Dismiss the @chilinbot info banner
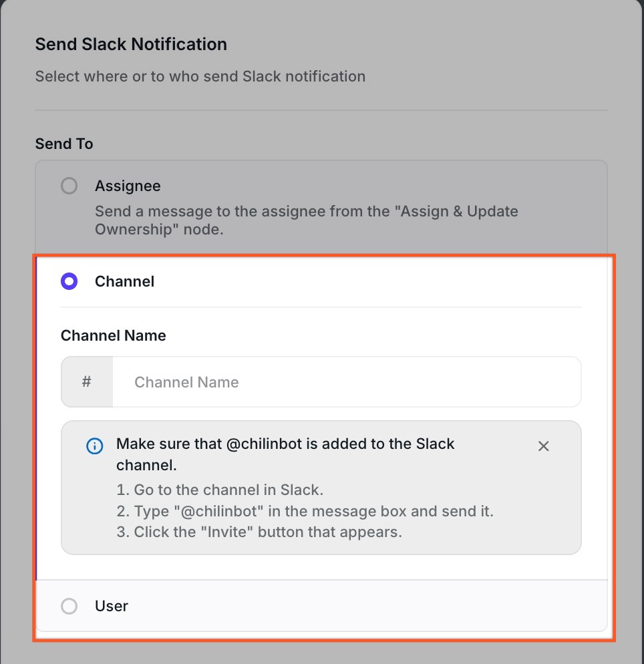644x664 pixels. coord(544,446)
